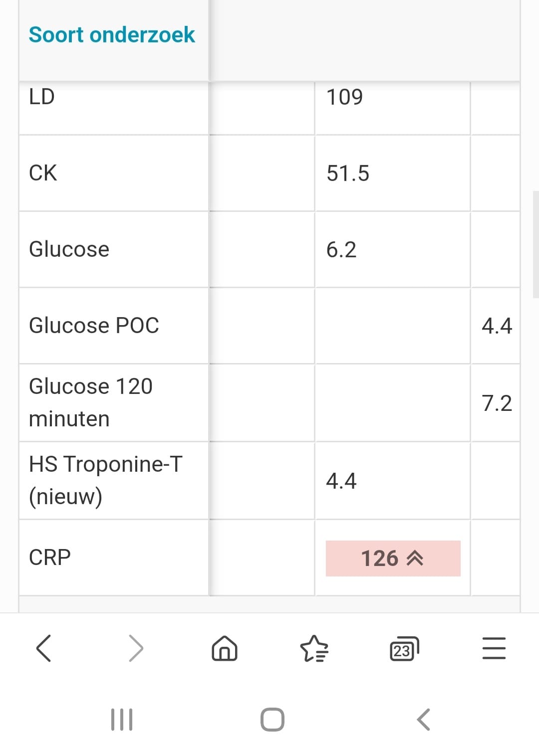Select the Glucose value 6.2
The width and height of the screenshot is (539, 756).
coord(341,249)
